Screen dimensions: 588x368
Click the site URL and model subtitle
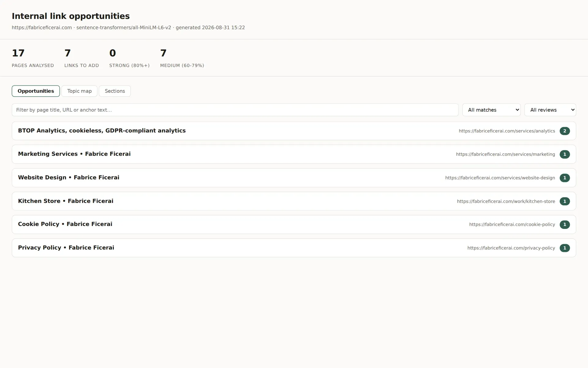128,28
